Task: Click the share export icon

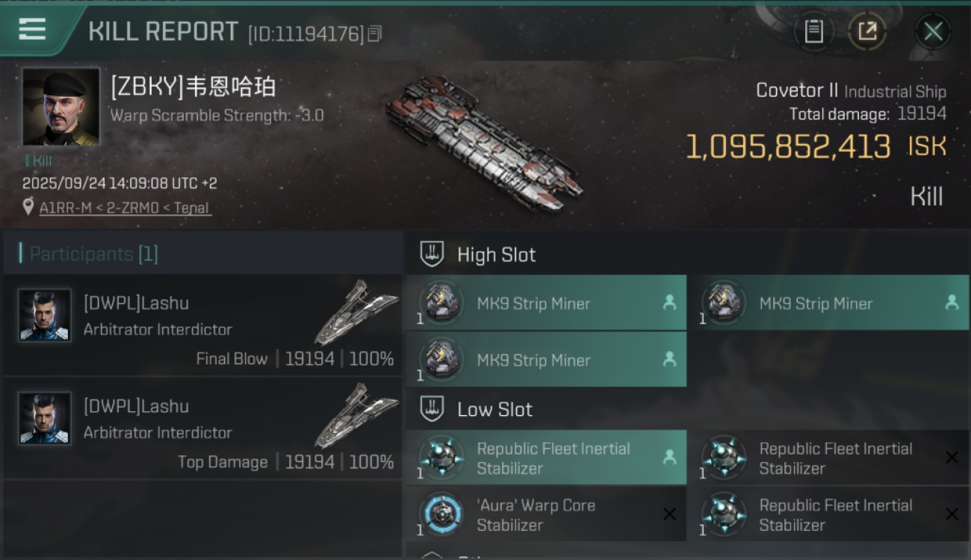Action: point(867,31)
